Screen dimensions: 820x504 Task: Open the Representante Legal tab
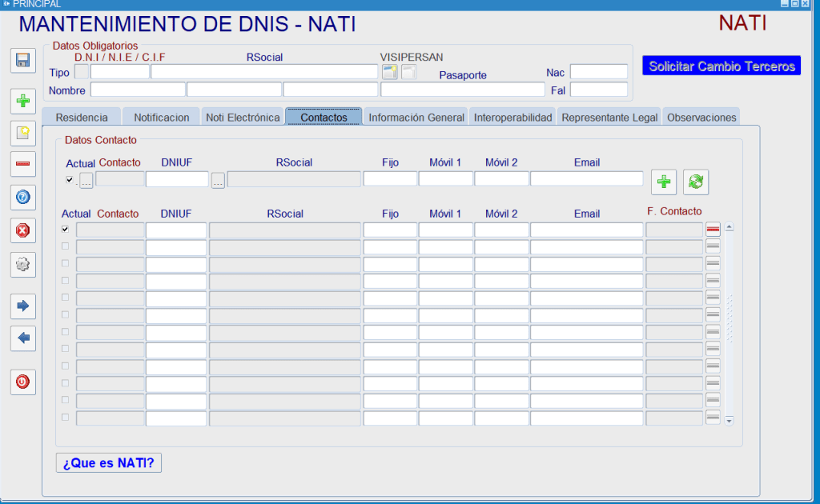pyautogui.click(x=609, y=117)
